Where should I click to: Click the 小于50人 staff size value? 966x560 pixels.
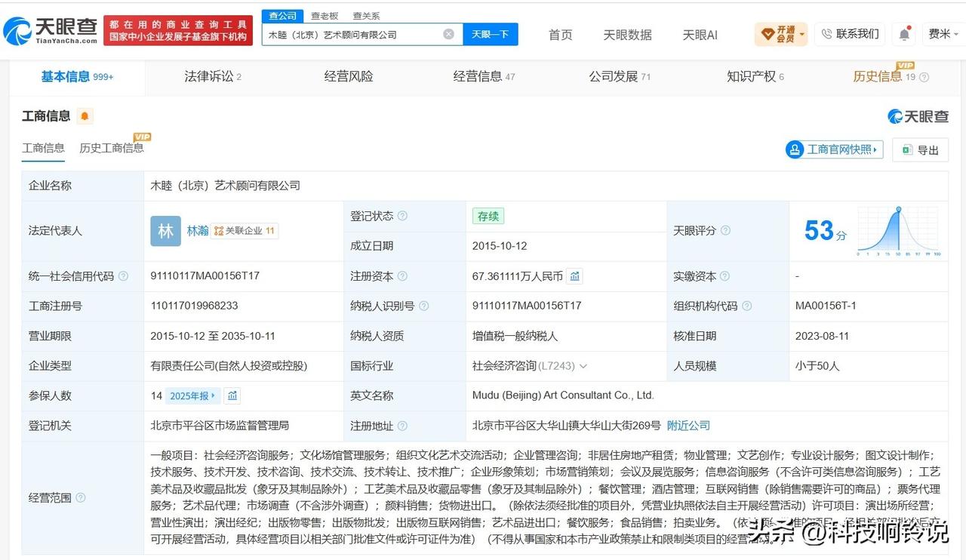[817, 366]
